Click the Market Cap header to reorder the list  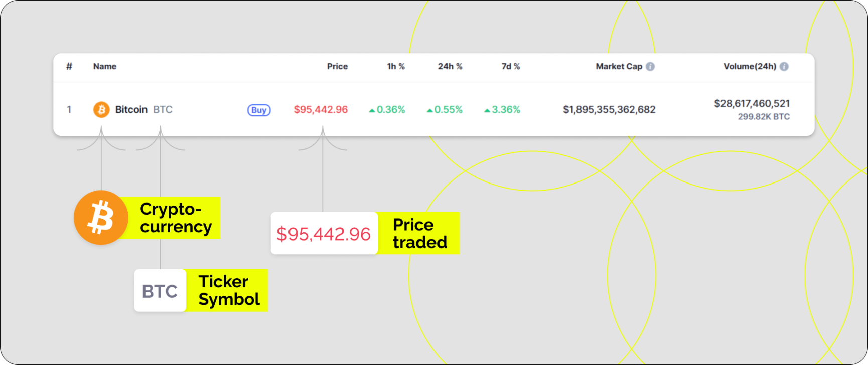point(619,66)
